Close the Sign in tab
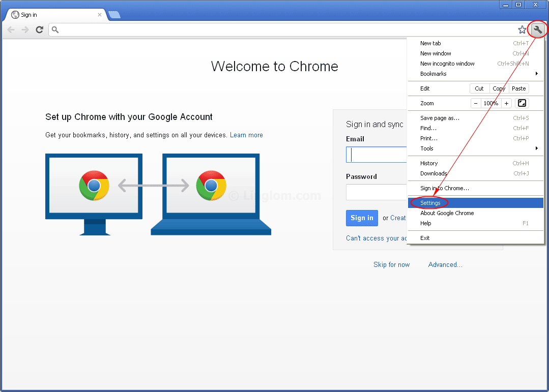The width and height of the screenshot is (549, 392). click(100, 15)
